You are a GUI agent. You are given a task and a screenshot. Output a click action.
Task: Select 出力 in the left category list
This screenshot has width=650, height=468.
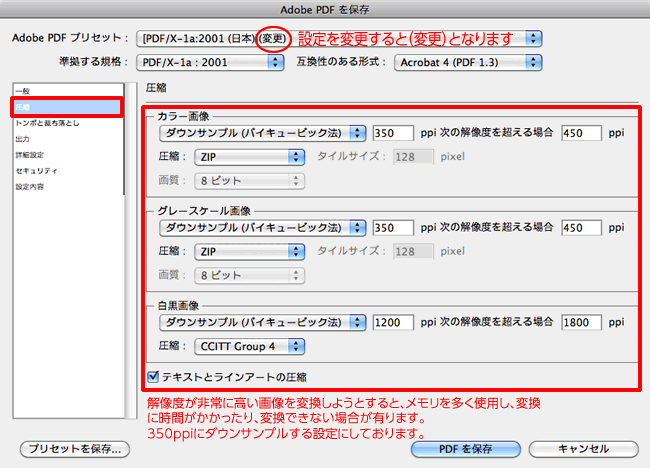click(68, 139)
